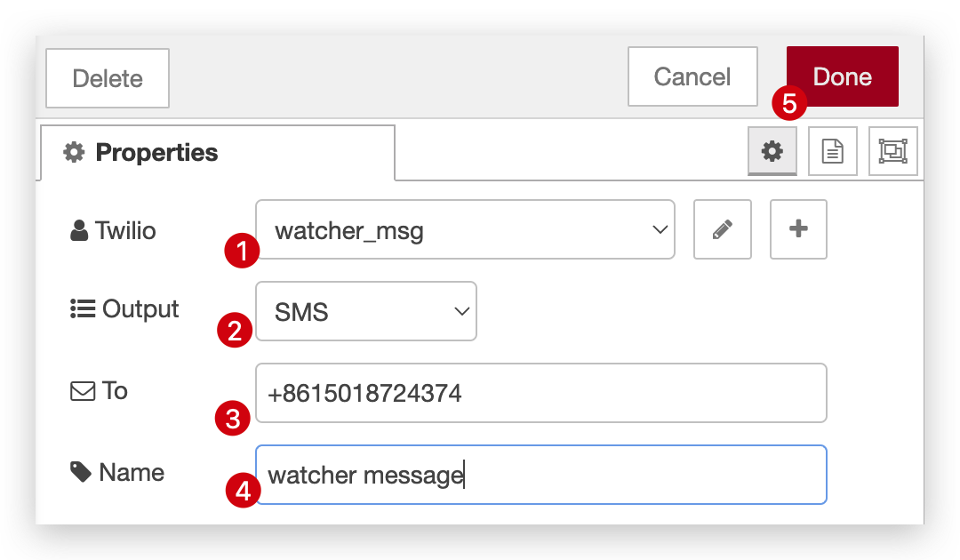Open node description document icon
The height and width of the screenshot is (560, 960).
click(832, 151)
